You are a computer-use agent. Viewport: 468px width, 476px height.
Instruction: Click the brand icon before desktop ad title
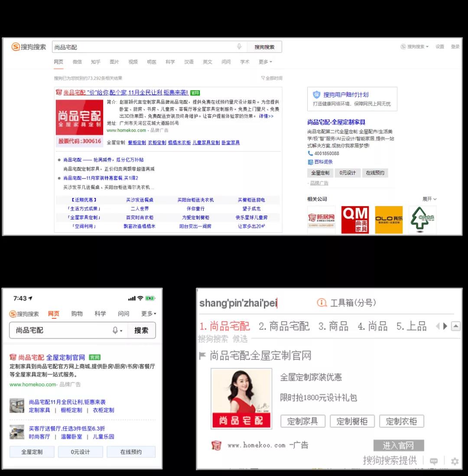pos(59,92)
